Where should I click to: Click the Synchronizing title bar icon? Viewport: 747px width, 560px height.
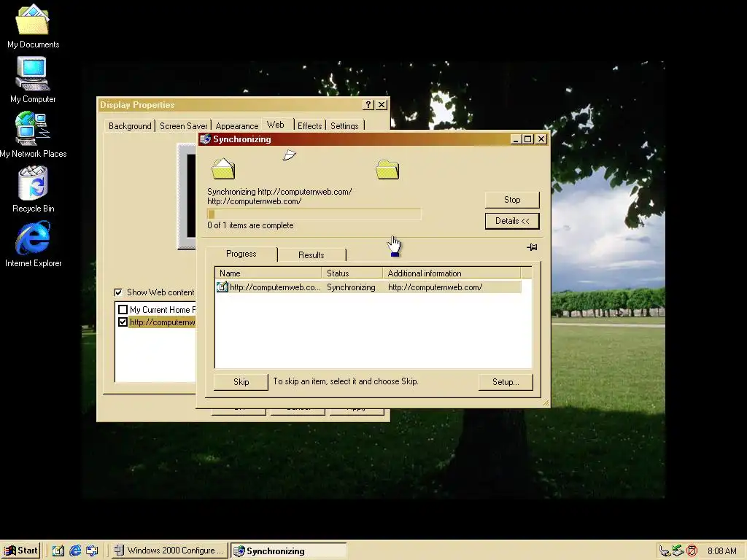(205, 139)
